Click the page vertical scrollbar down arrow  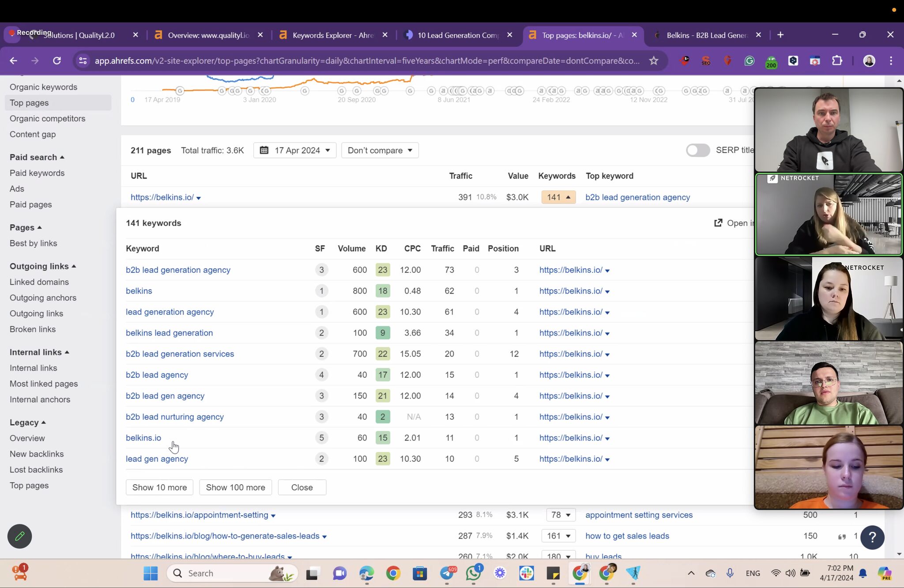pyautogui.click(x=899, y=554)
